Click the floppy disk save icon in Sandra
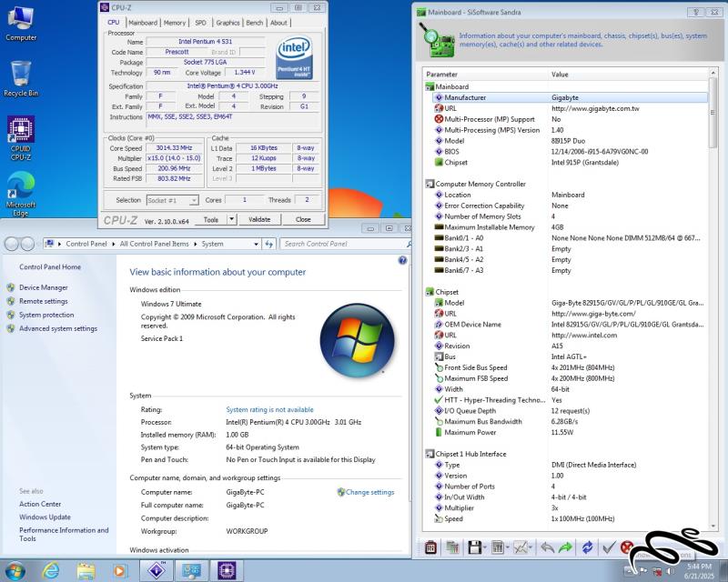 [x=474, y=547]
